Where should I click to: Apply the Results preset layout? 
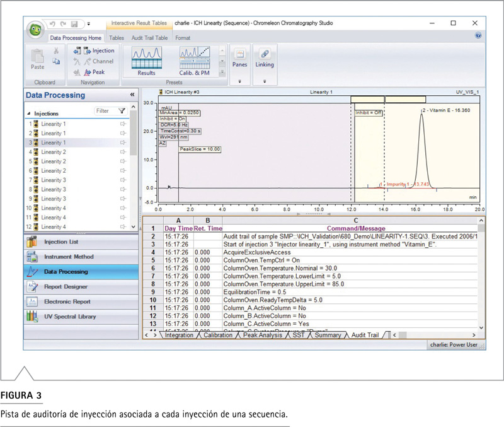pyautogui.click(x=147, y=61)
